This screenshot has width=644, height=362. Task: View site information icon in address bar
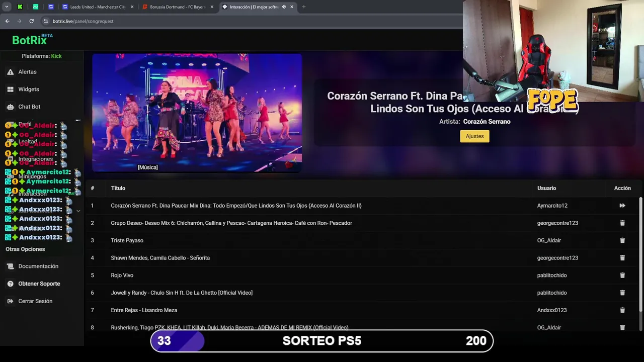coord(46,21)
